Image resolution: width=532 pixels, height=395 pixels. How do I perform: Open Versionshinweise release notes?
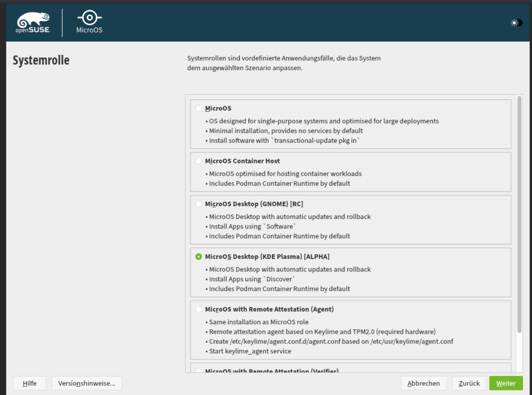pyautogui.click(x=87, y=383)
